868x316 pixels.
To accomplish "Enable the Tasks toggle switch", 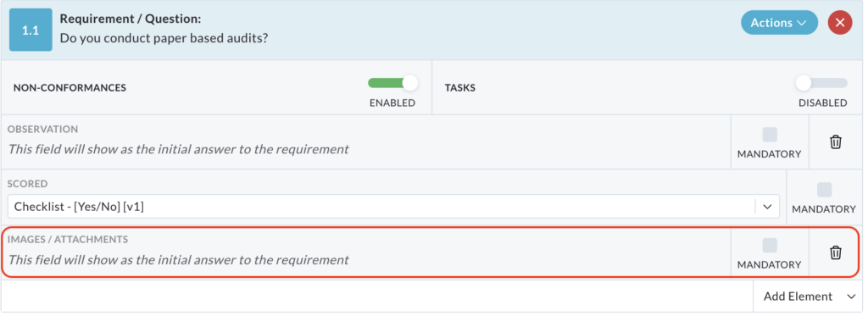I will tap(821, 84).
